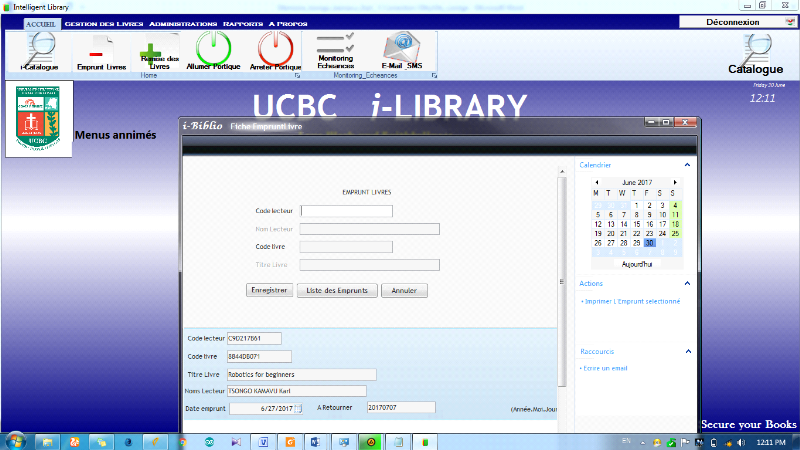
Task: Click the Déconnexion button
Action: 738,22
